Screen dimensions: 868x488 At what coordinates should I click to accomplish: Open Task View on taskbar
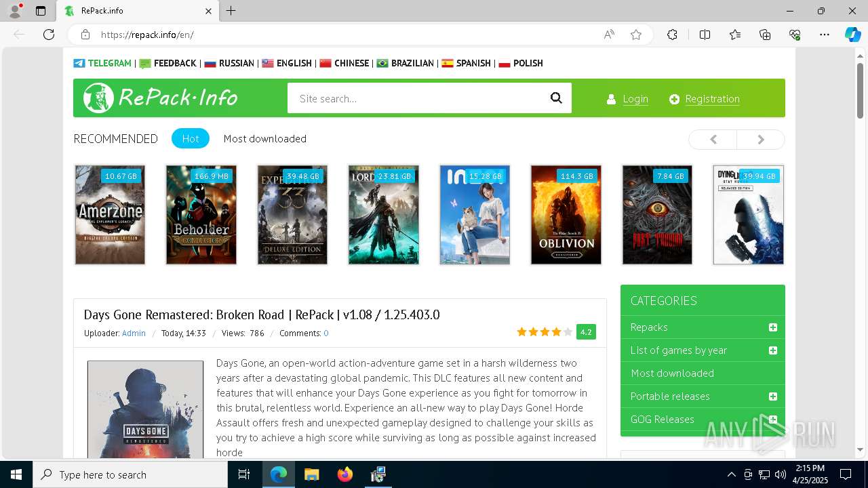244,474
